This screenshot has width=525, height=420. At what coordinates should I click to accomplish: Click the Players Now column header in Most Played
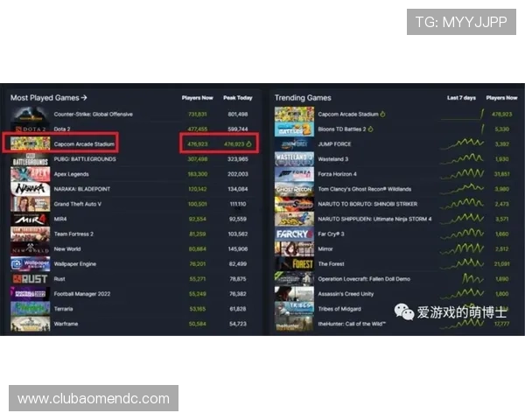[x=197, y=98]
